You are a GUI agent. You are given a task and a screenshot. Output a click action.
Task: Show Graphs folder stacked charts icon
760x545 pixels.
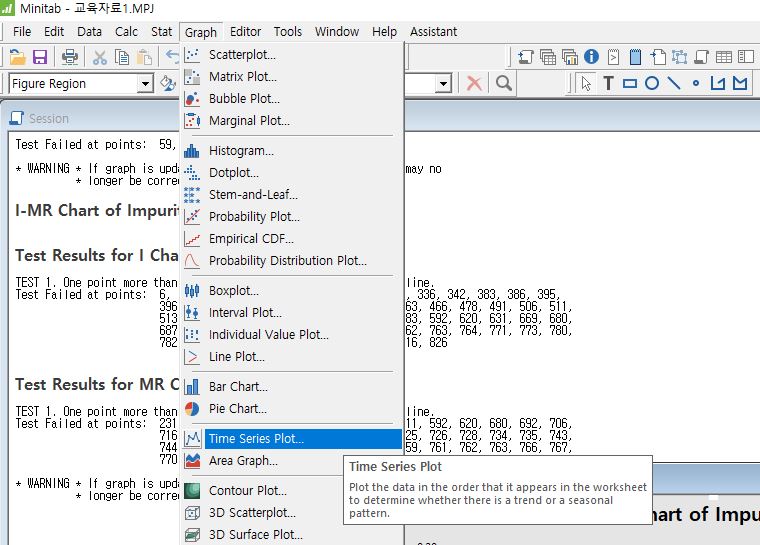point(570,57)
